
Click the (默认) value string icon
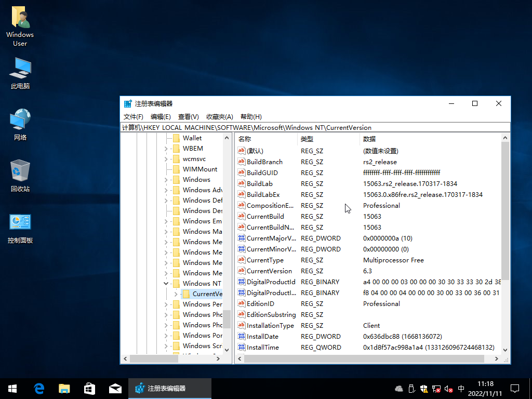coord(242,151)
